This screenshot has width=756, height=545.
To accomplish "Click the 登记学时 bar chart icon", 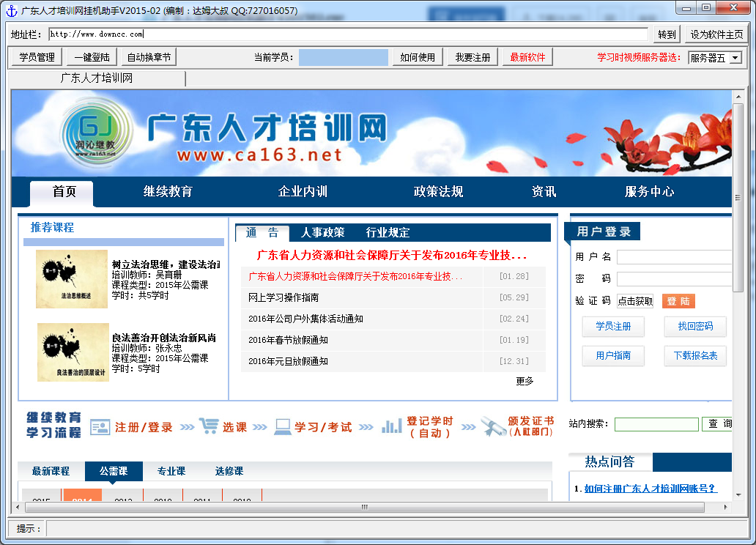I will point(391,426).
